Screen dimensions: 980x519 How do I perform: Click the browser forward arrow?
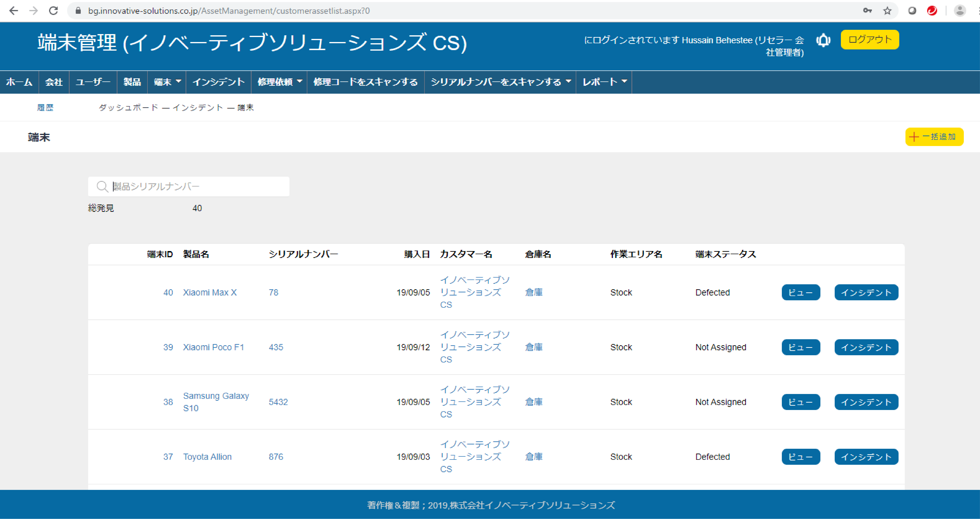33,11
